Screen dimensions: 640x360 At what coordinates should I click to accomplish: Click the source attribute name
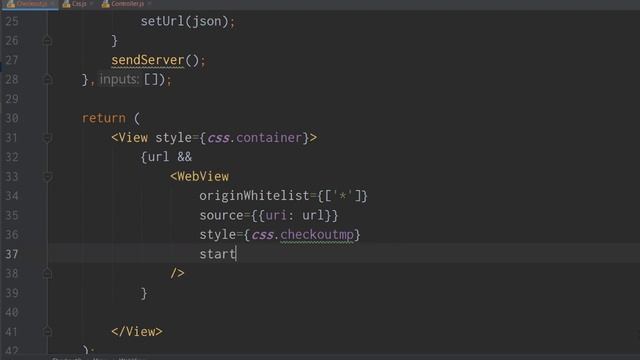[x=221, y=215]
